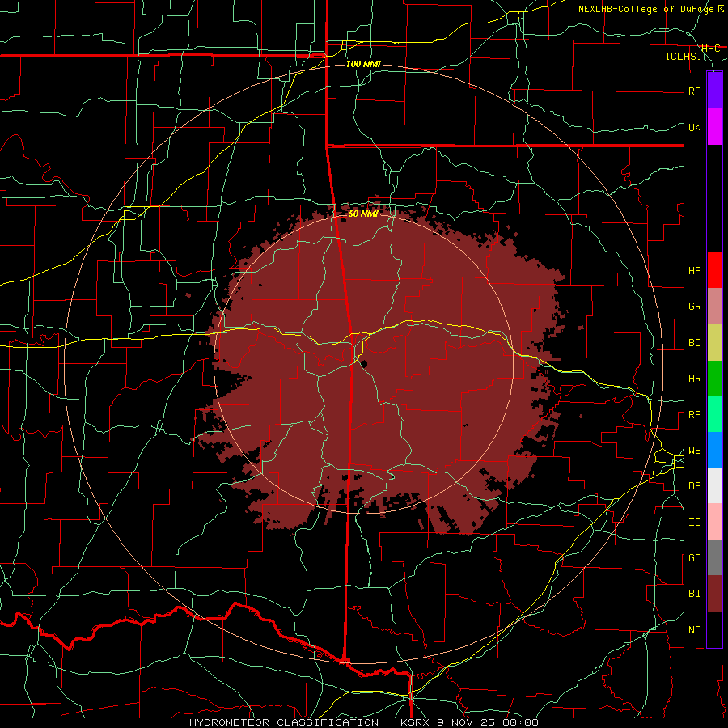Click the "RF" legend label
This screenshot has height=728, width=728.
[695, 91]
